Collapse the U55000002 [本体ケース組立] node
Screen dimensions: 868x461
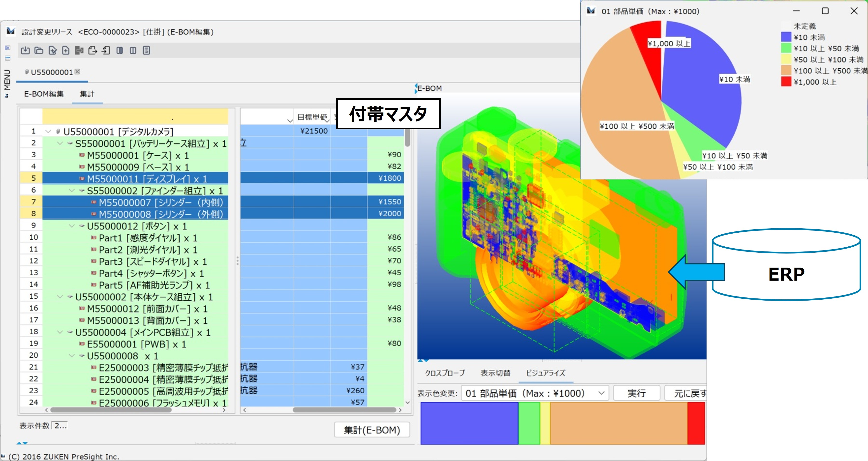coord(60,296)
